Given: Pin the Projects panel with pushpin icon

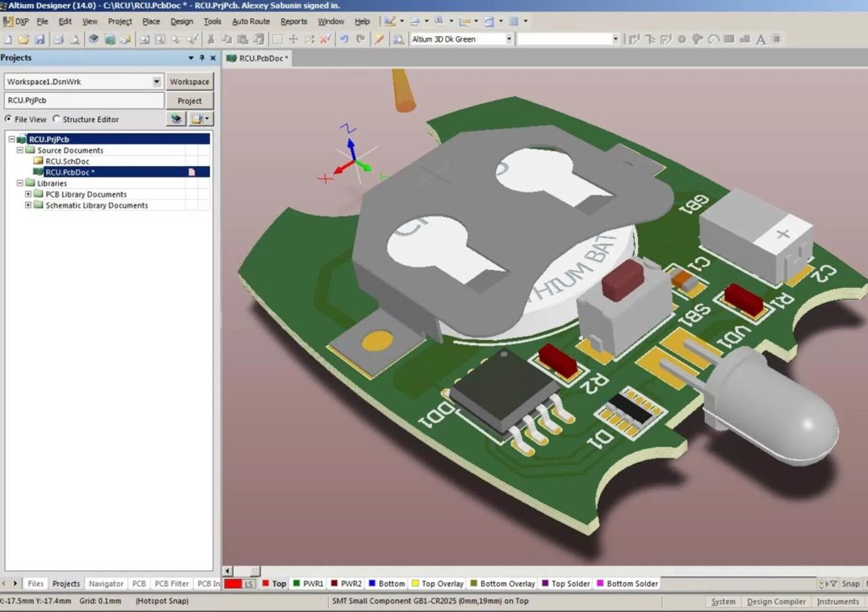Looking at the screenshot, I should pyautogui.click(x=201, y=57).
